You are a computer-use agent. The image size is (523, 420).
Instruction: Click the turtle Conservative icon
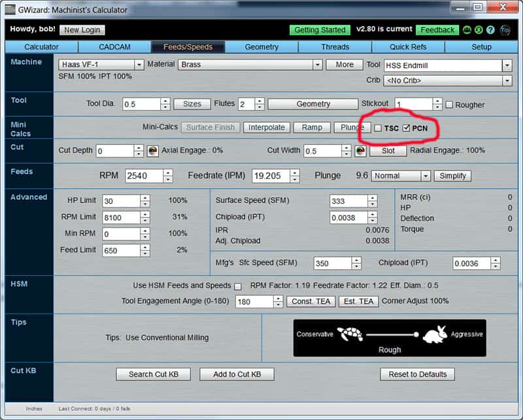pyautogui.click(x=350, y=334)
